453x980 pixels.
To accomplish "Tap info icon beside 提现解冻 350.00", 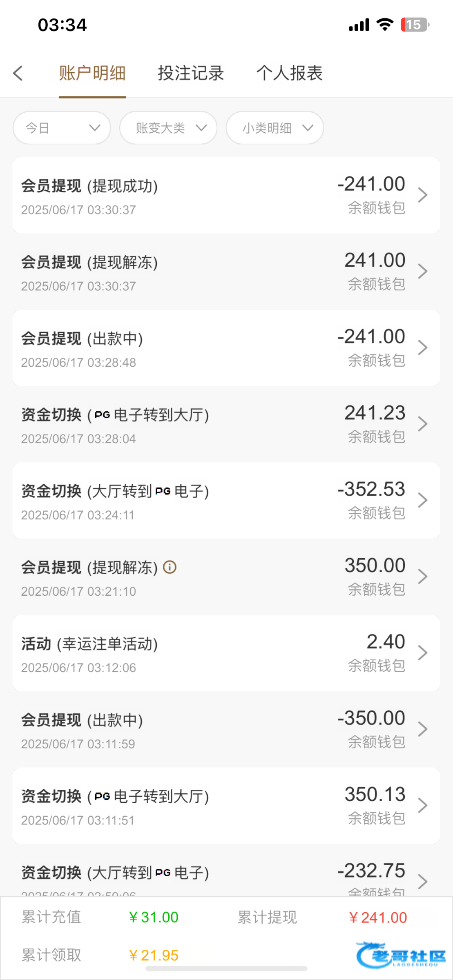I will [170, 567].
